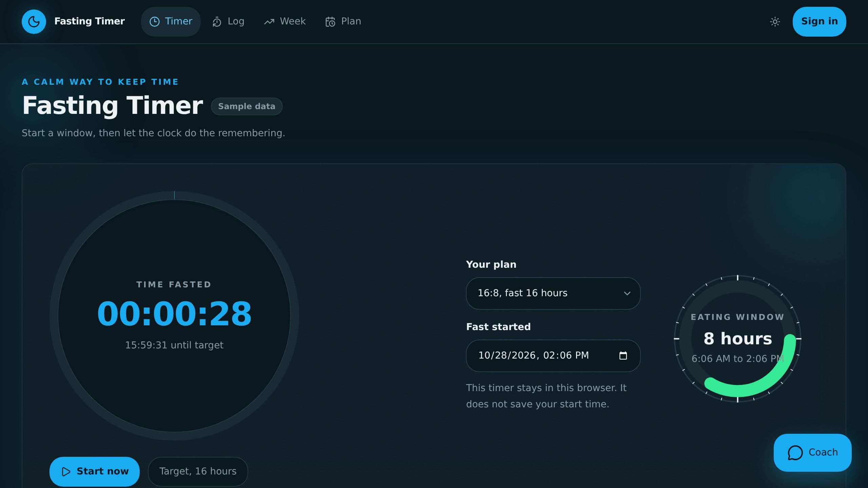Click the Fast started date field

tap(553, 356)
